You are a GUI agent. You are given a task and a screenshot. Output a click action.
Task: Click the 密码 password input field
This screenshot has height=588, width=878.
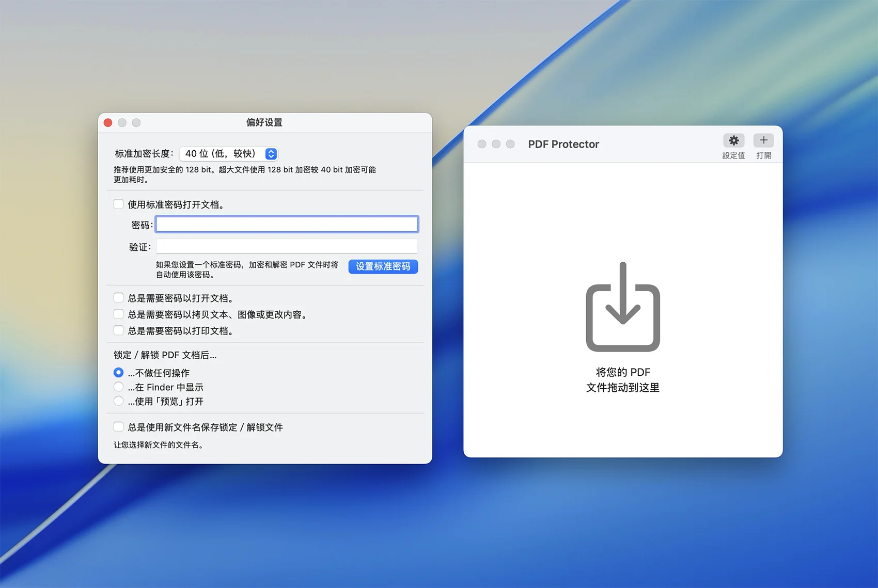[287, 225]
